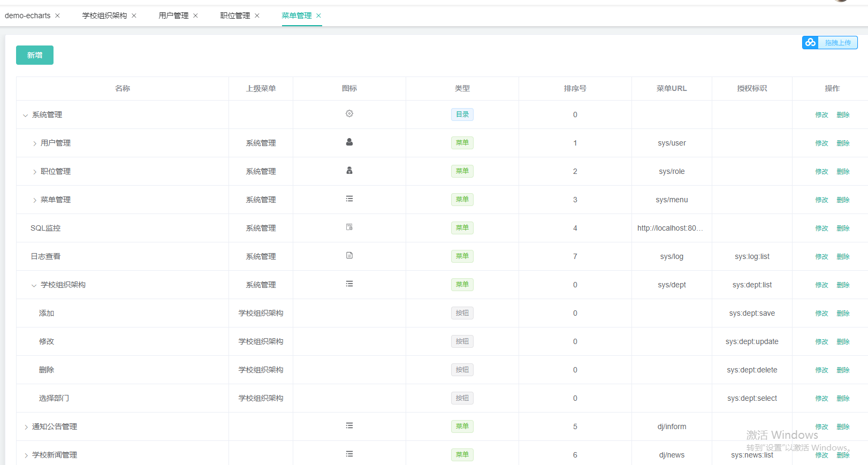Click the 按钮 tag in 添加 row

tap(462, 313)
